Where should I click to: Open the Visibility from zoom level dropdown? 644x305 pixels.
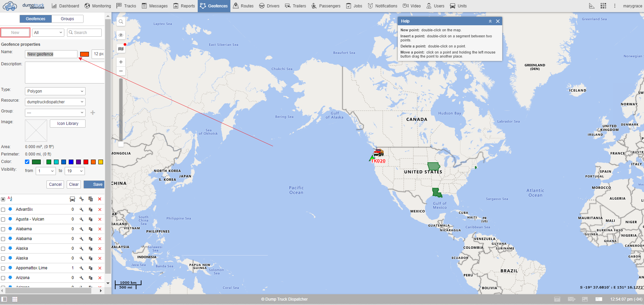[45, 171]
